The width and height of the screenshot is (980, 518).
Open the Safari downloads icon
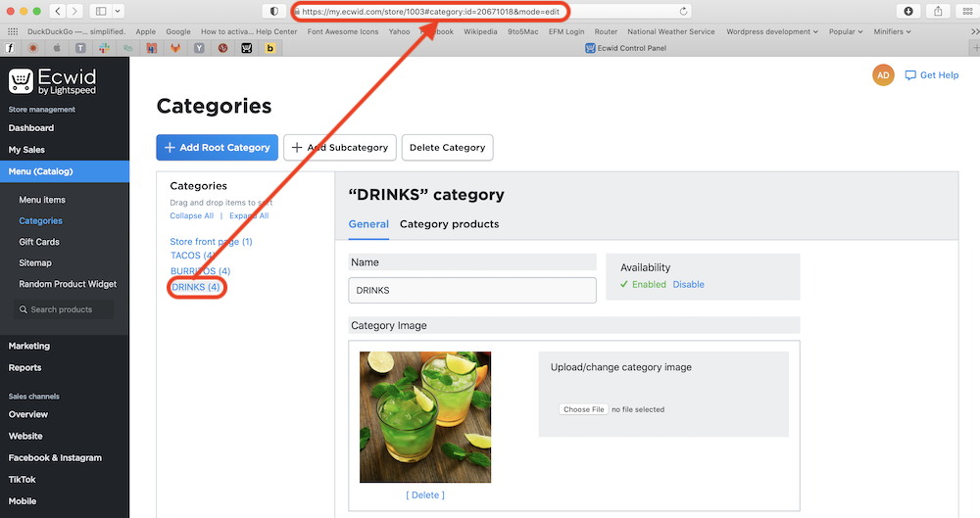tap(908, 11)
